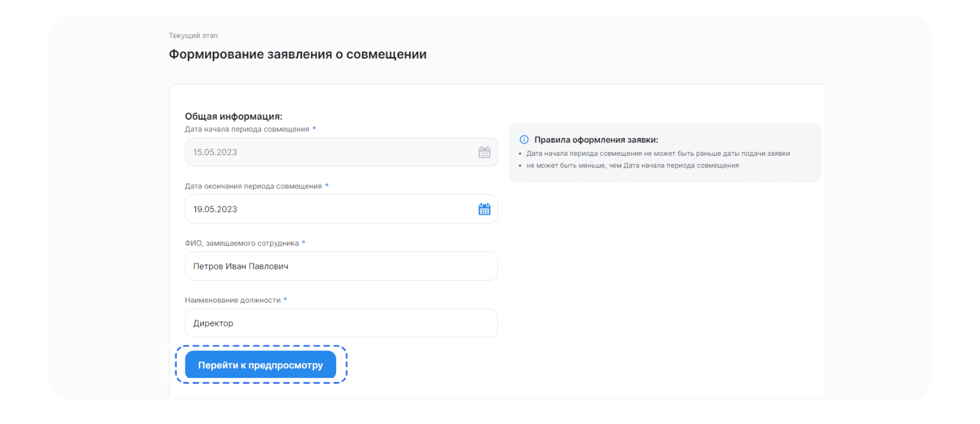This screenshot has width=980, height=424.
Task: Focus the end date field 19.05.2023
Action: 341,209
